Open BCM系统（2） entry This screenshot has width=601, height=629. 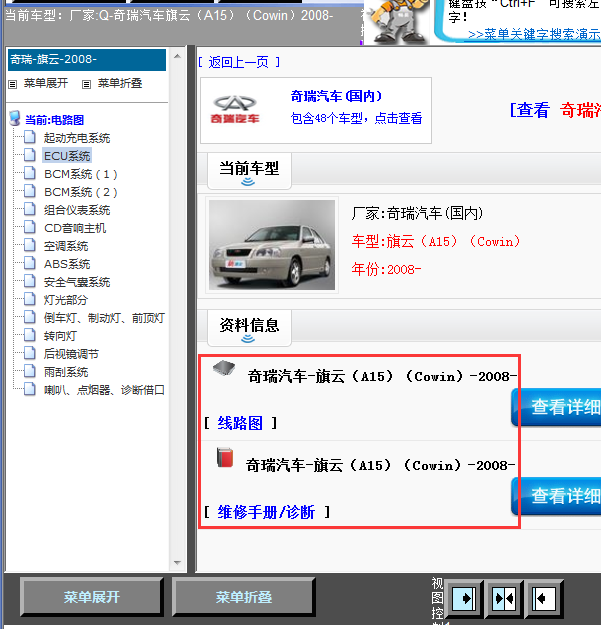point(81,192)
